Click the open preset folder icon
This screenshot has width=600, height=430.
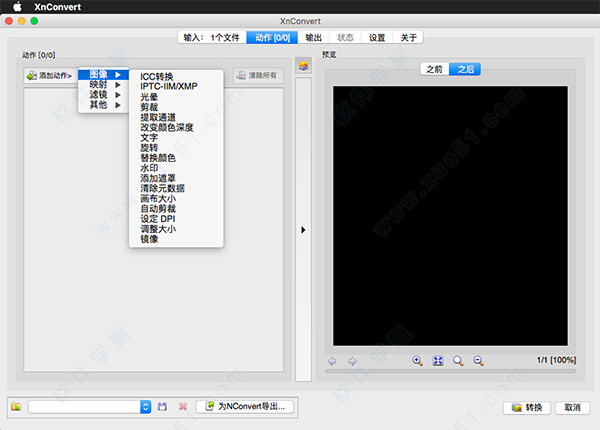pyautogui.click(x=16, y=406)
